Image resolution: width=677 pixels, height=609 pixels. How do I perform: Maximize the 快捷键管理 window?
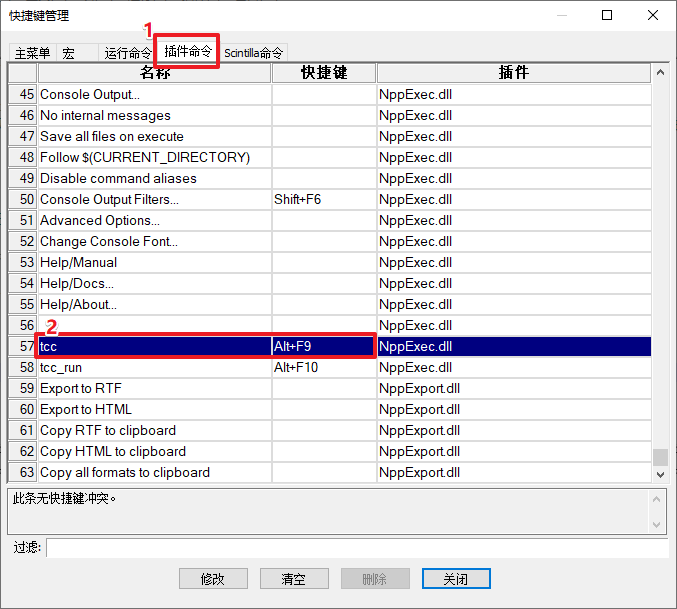pyautogui.click(x=607, y=16)
